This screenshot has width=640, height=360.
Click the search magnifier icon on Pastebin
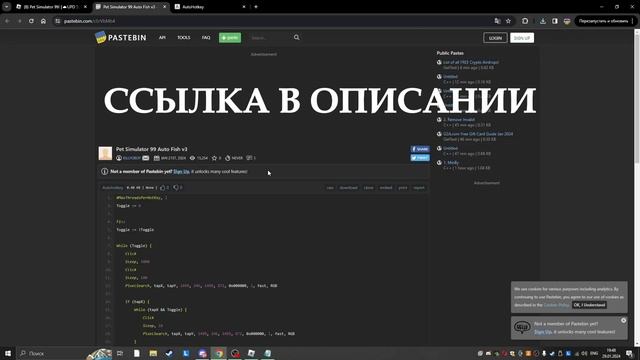point(297,38)
